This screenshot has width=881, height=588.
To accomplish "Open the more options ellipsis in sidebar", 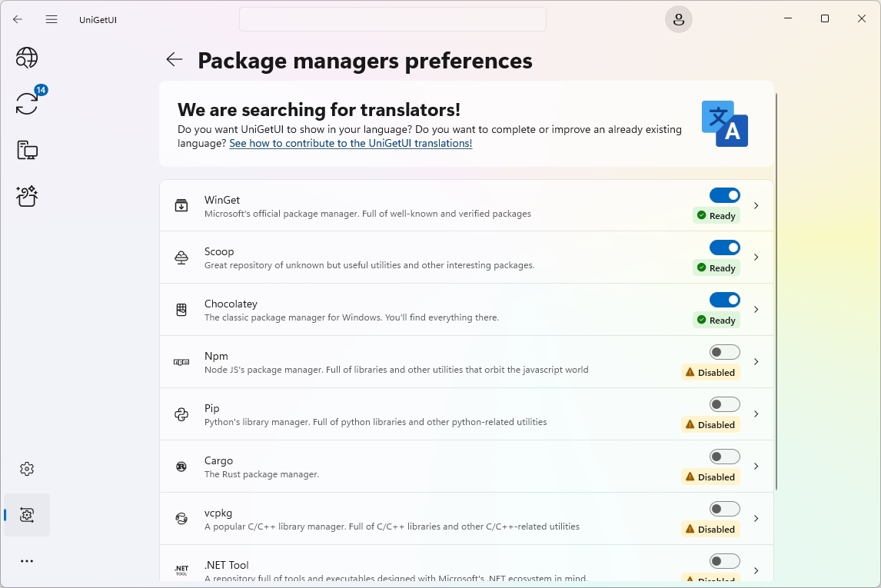I will [27, 560].
